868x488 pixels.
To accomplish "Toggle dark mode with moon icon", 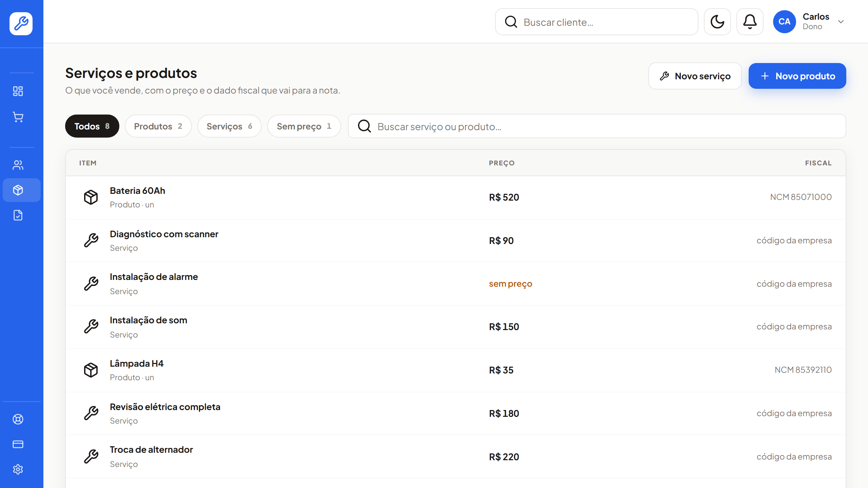I will tap(717, 22).
